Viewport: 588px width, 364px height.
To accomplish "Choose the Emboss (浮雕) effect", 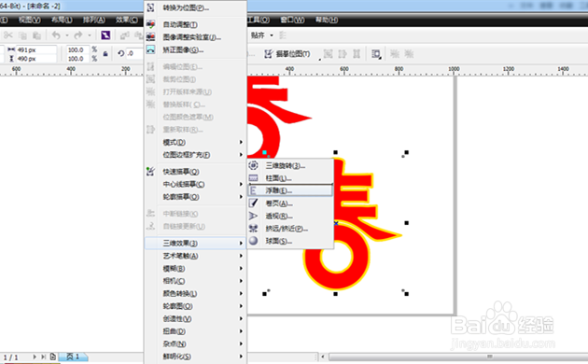I will [x=290, y=190].
